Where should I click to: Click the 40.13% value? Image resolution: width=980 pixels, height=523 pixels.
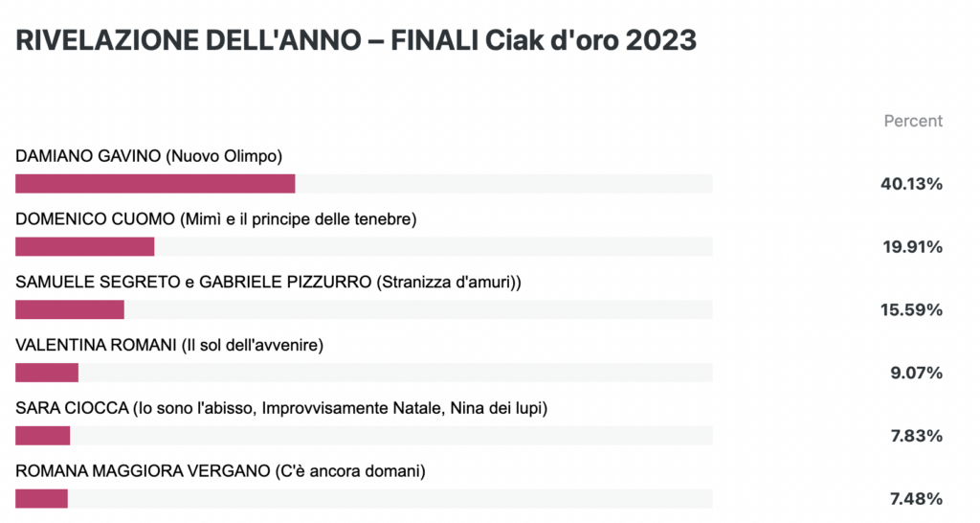point(911,184)
